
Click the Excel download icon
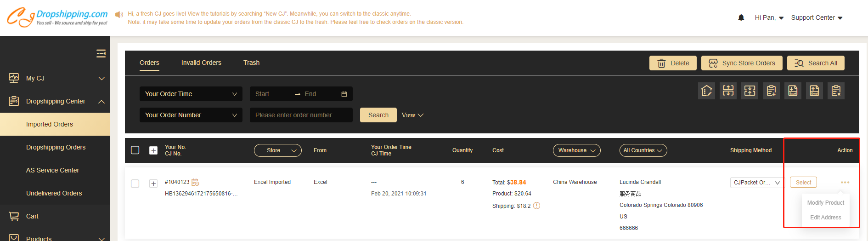click(x=793, y=91)
